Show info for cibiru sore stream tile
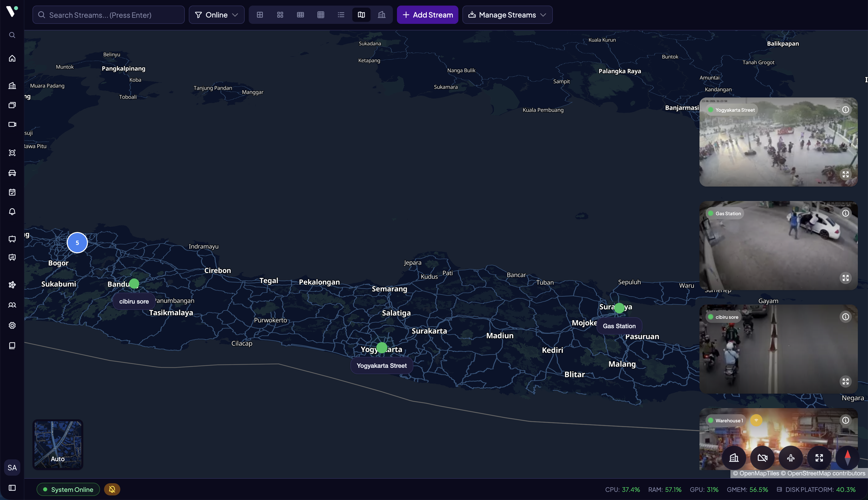Image resolution: width=868 pixels, height=500 pixels. (845, 317)
